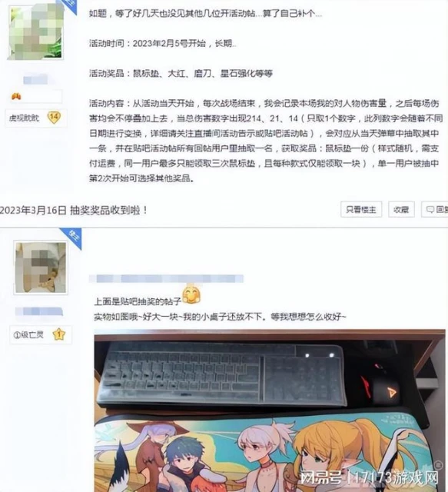The image size is (448, 492).
Task: Enlarge the keyboard and mousepad photo
Action: (x=270, y=411)
